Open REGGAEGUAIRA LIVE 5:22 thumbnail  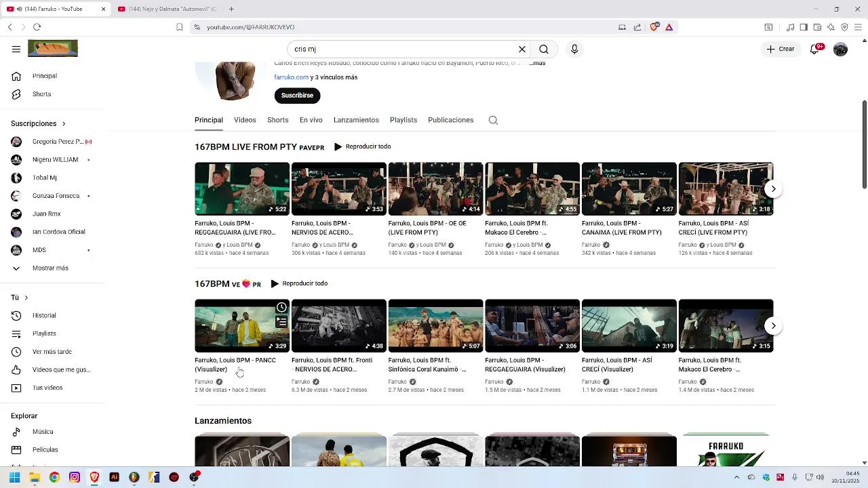242,189
